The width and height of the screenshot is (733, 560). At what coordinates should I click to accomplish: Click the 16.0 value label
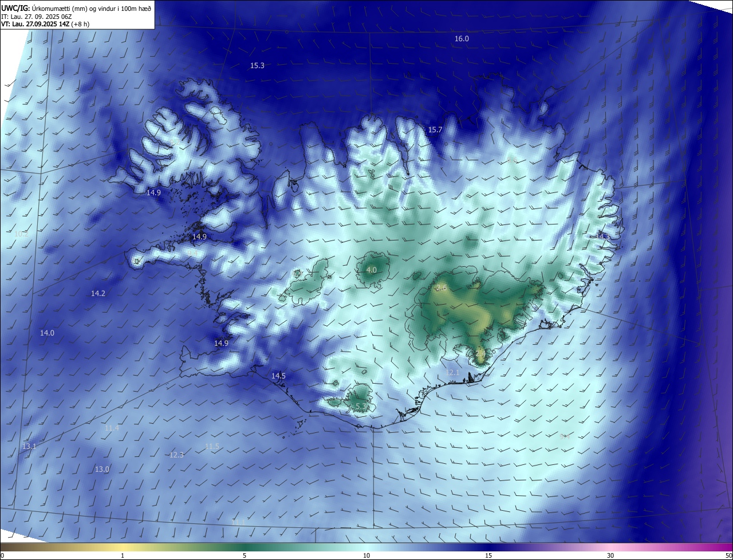462,39
